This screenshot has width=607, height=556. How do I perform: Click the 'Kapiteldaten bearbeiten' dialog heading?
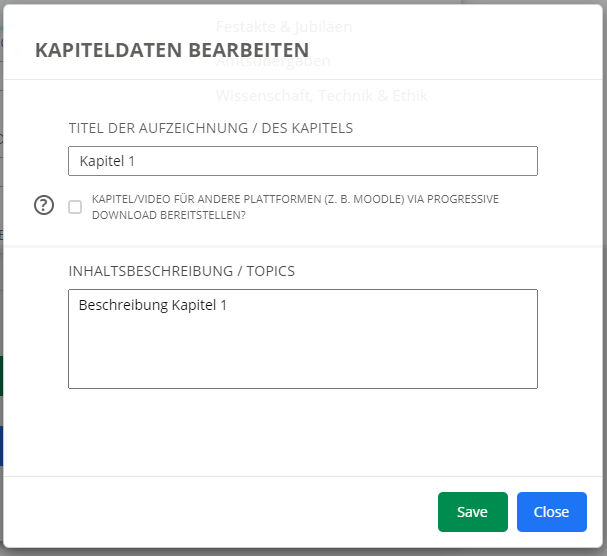(x=172, y=50)
